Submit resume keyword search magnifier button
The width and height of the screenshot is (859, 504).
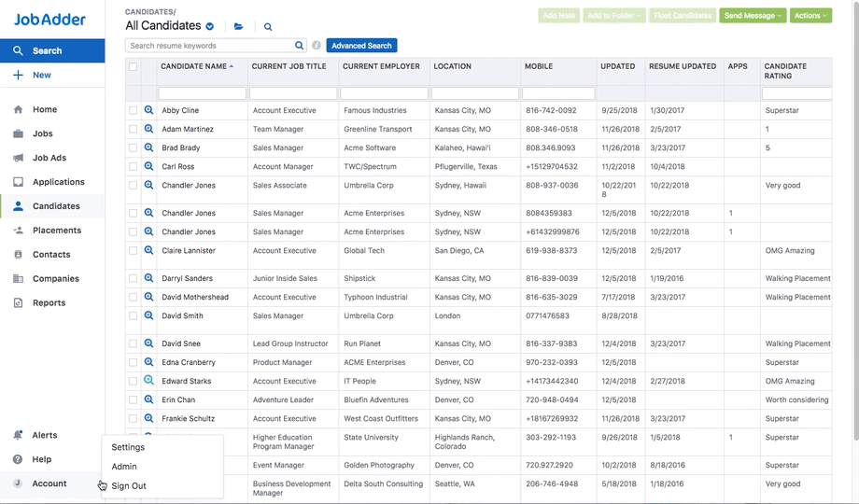coord(299,46)
